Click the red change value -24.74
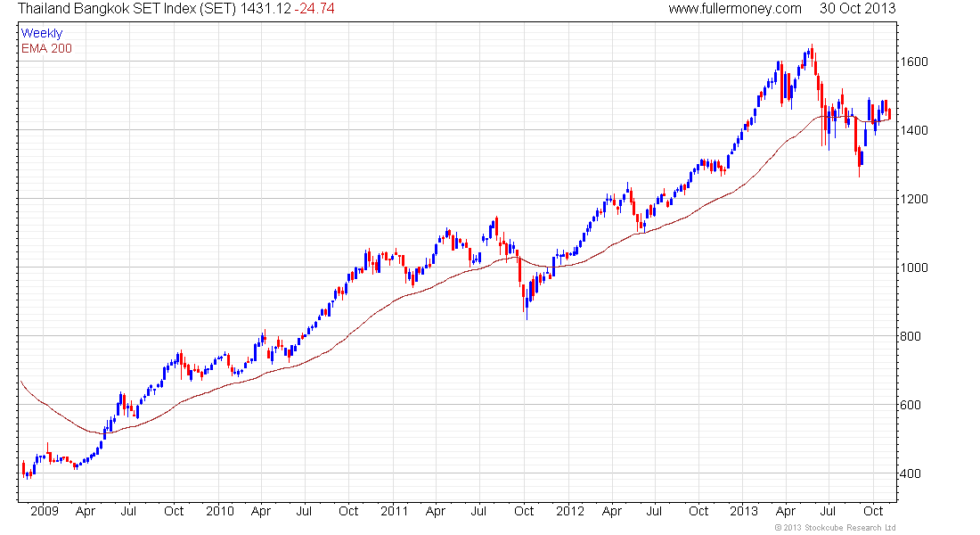Screen dimensions: 980x535 pos(314,9)
